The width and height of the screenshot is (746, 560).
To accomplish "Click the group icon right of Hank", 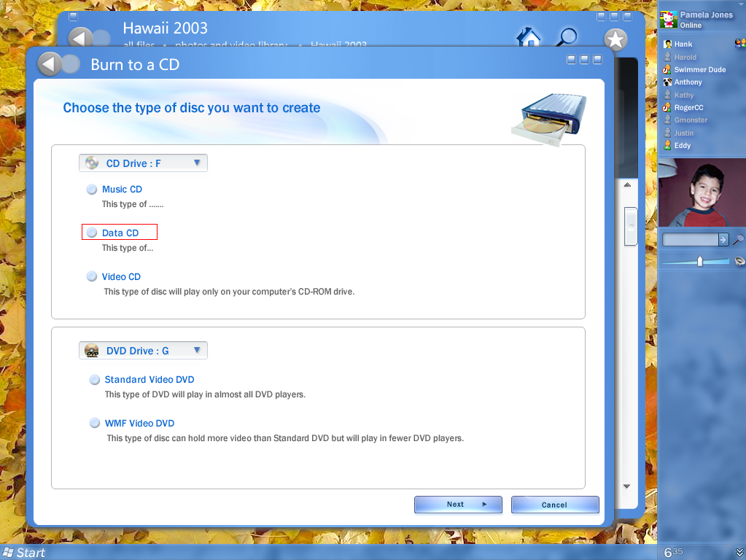I will click(740, 43).
